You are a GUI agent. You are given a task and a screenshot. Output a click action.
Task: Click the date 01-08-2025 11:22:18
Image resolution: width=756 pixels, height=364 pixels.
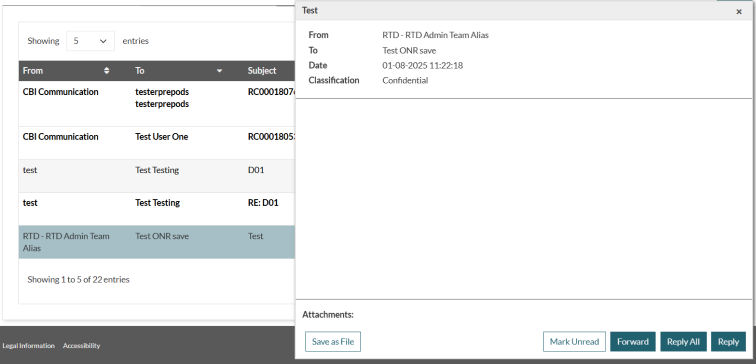tap(422, 66)
